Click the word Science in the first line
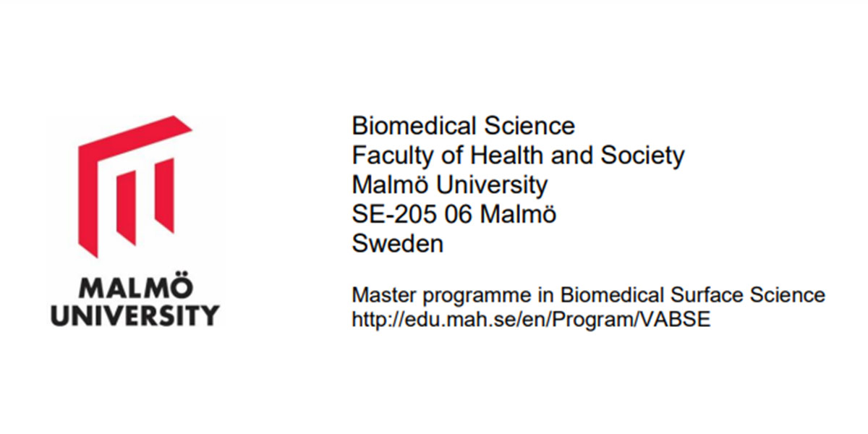The width and height of the screenshot is (868, 434). pos(528,126)
